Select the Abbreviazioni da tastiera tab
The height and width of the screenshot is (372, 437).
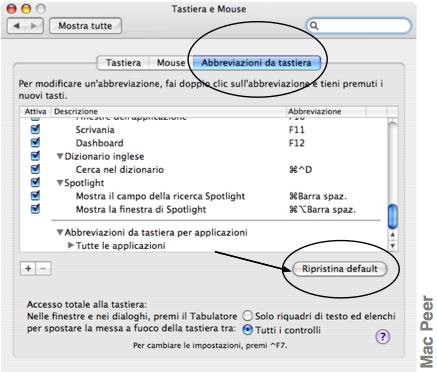click(256, 63)
